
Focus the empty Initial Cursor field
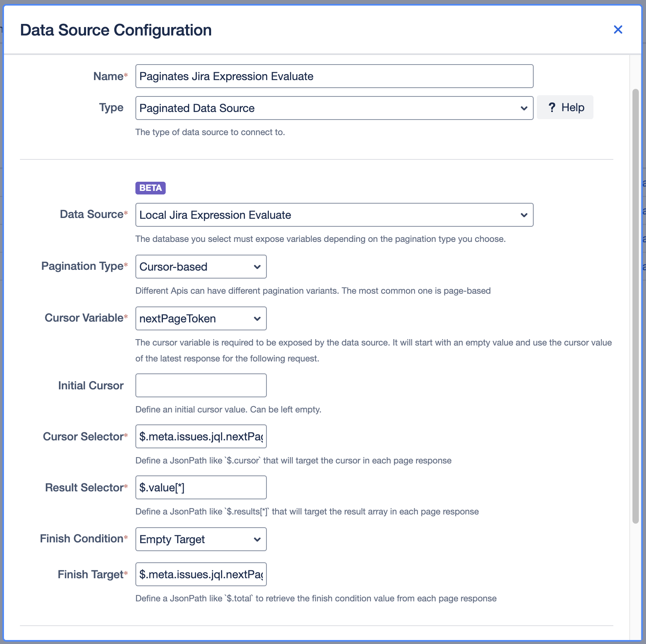[x=201, y=385]
